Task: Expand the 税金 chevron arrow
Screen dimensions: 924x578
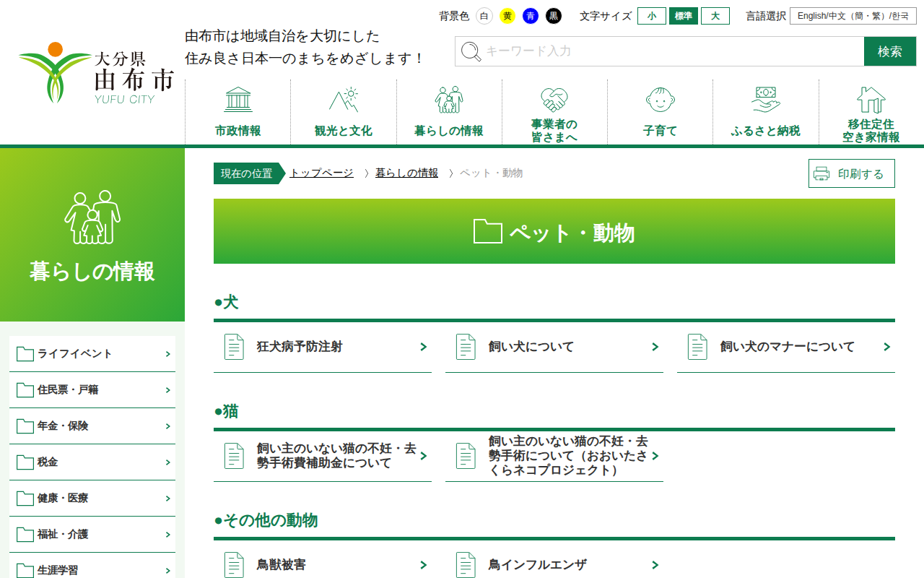Action: [167, 462]
